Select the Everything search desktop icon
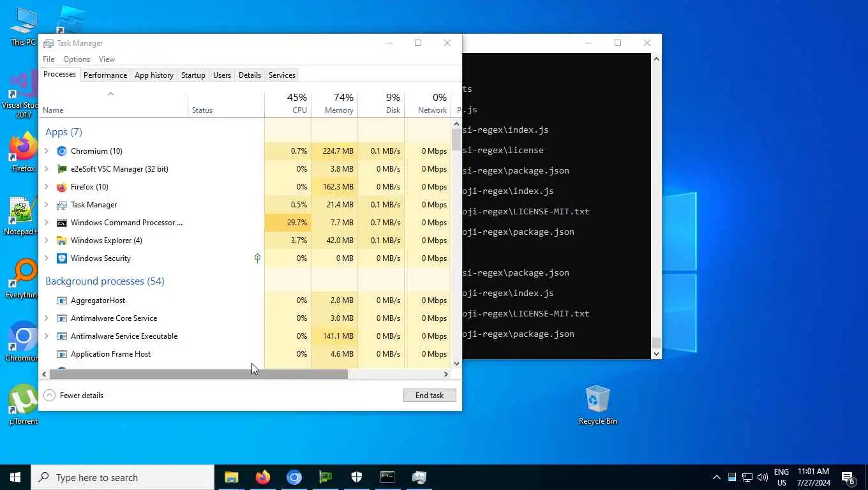The image size is (868, 490). click(24, 279)
